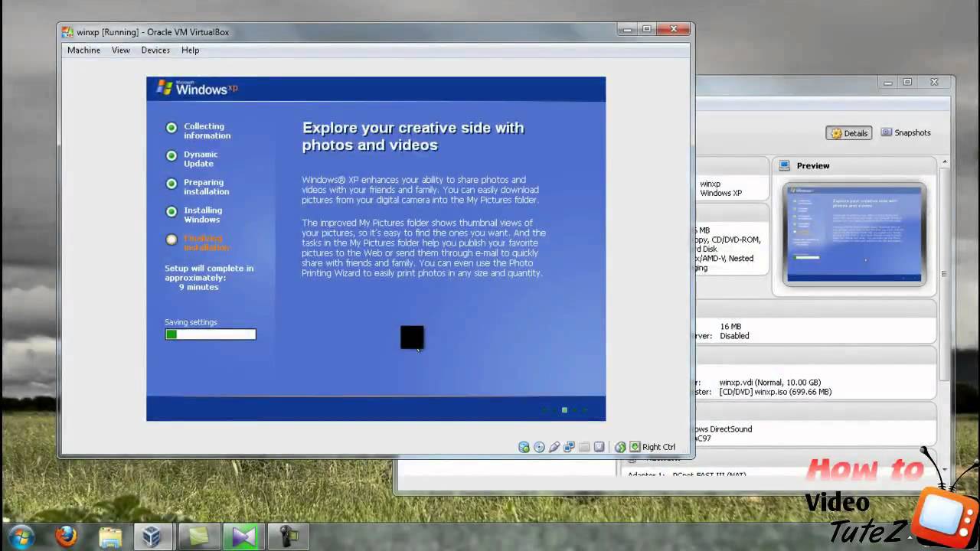Viewport: 980px width, 551px height.
Task: Close the winxp VM window
Action: [x=674, y=29]
